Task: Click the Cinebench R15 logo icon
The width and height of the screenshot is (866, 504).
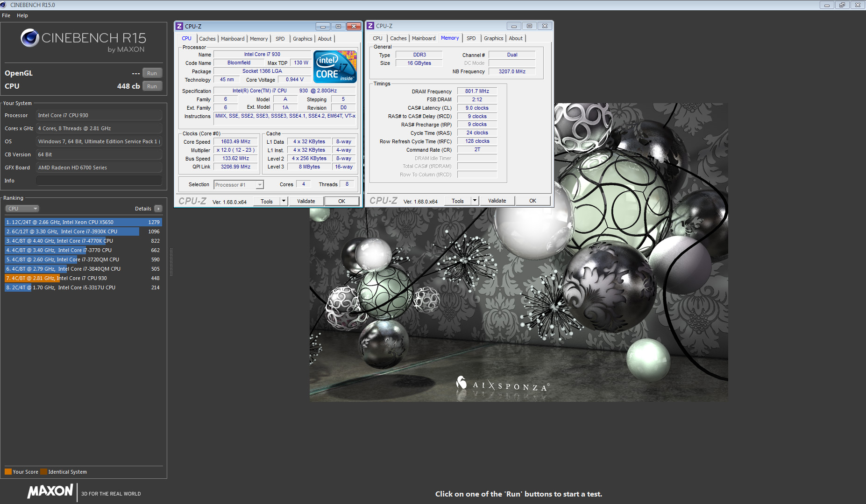Action: click(x=30, y=38)
